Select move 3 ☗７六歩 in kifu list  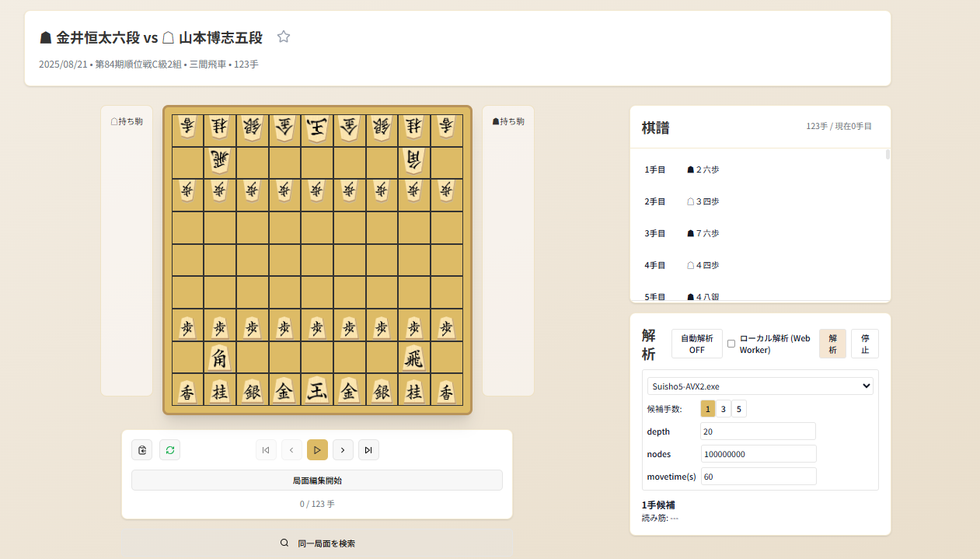tap(703, 233)
